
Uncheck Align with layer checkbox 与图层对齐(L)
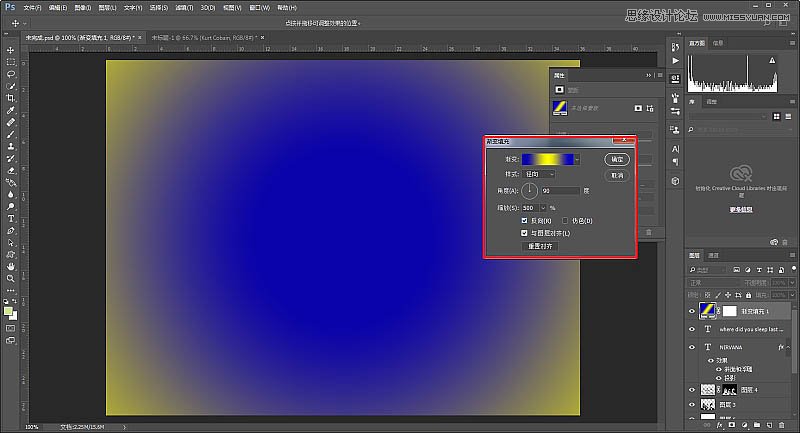pos(524,233)
